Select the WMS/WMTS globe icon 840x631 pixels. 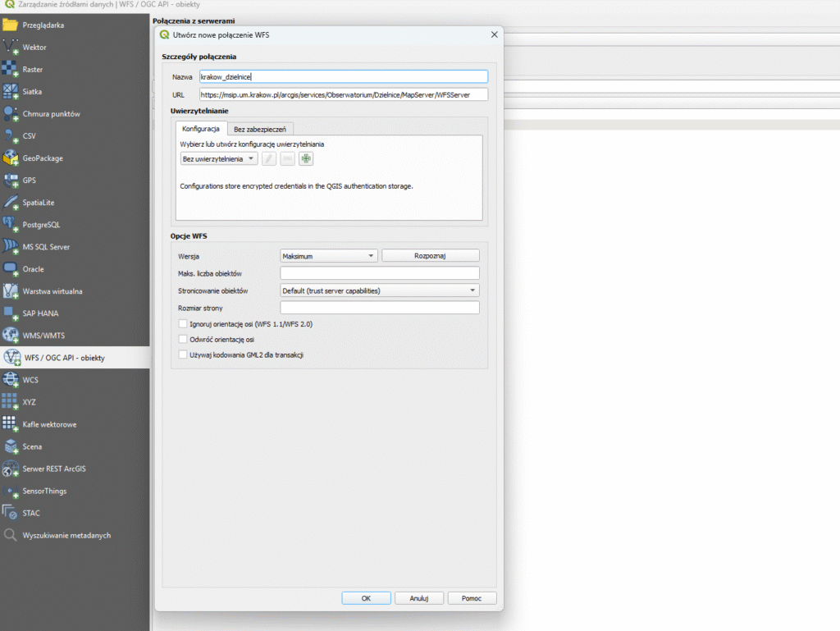11,336
